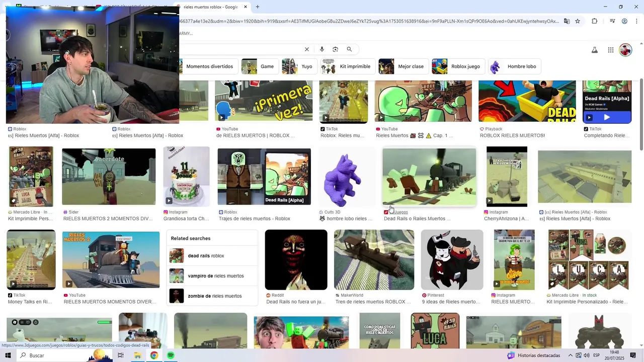Open the Chrome profile icon in toolbar
Image resolution: width=644 pixels, height=362 pixels.
tap(624, 21)
